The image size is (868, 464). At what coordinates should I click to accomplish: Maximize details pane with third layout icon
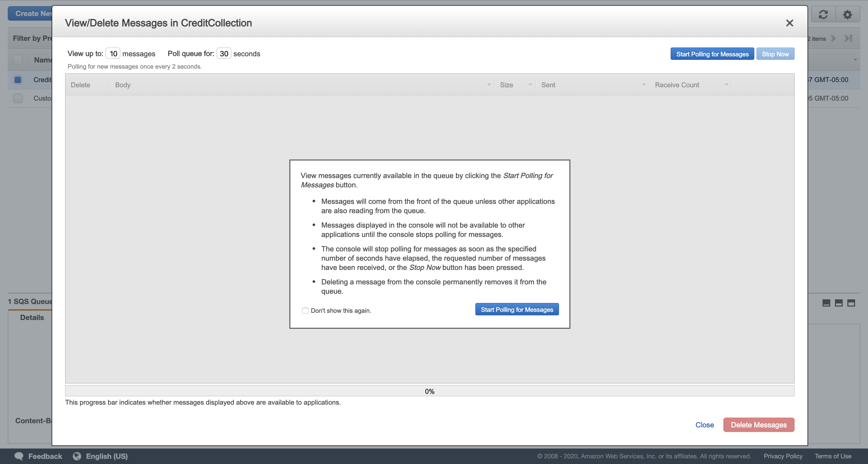tap(851, 303)
